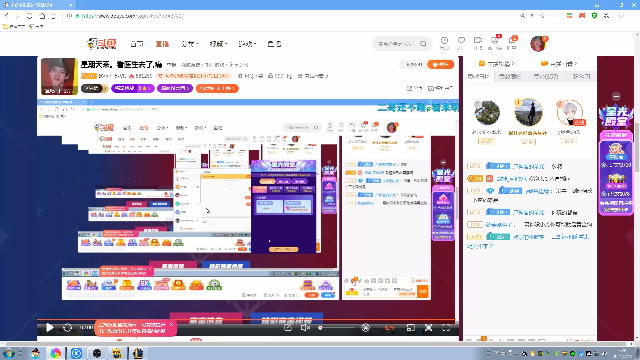Click the browser back arrow

coord(7,16)
